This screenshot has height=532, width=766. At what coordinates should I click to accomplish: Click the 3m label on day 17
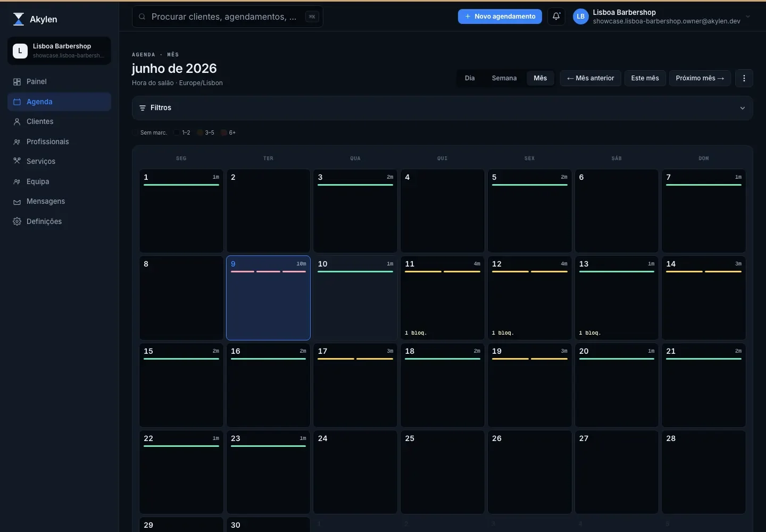tap(390, 351)
